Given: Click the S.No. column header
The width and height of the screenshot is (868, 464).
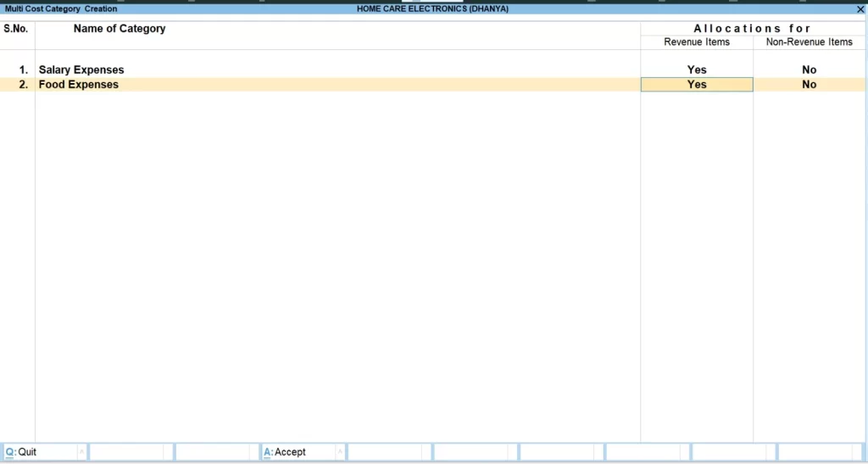Looking at the screenshot, I should click(16, 29).
